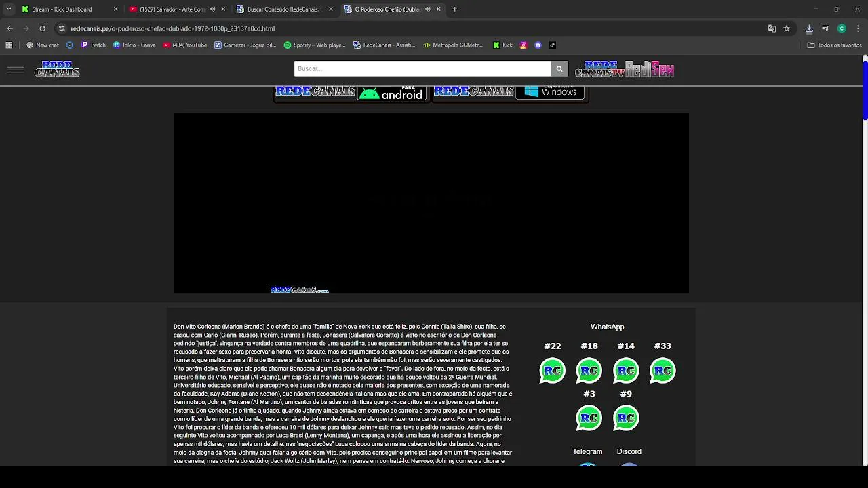This screenshot has width=868, height=488.
Task: Click the Telegram label
Action: 587,451
